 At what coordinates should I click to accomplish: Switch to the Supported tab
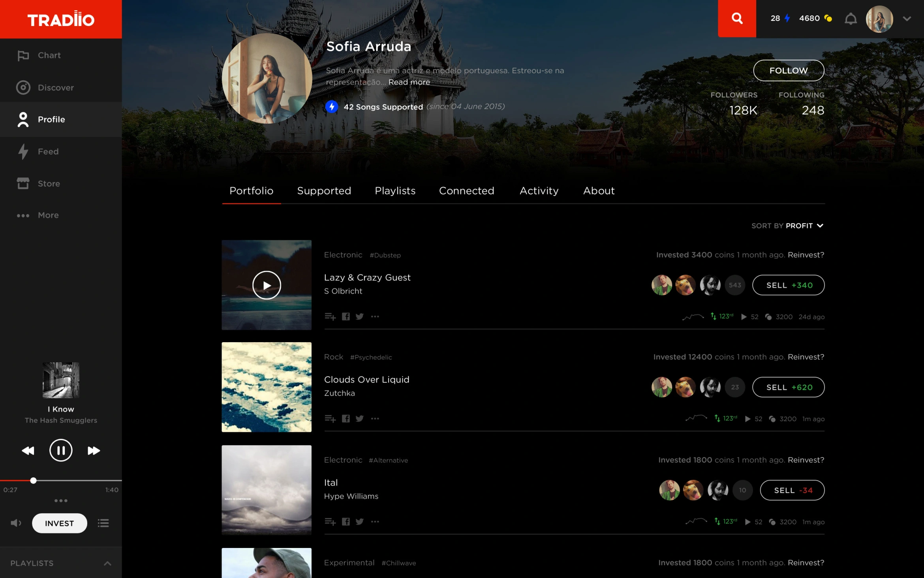tap(324, 191)
